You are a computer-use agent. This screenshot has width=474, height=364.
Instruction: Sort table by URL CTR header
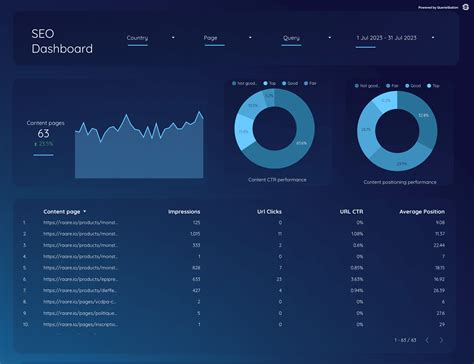351,212
